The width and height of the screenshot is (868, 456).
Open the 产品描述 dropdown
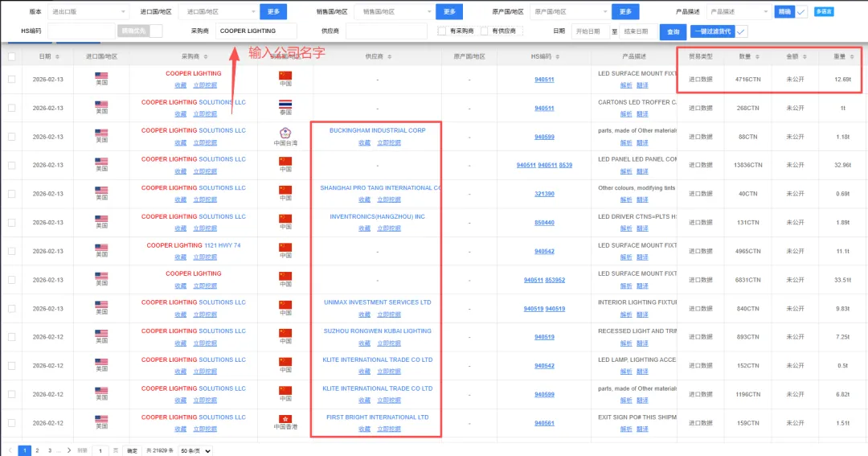pyautogui.click(x=739, y=11)
